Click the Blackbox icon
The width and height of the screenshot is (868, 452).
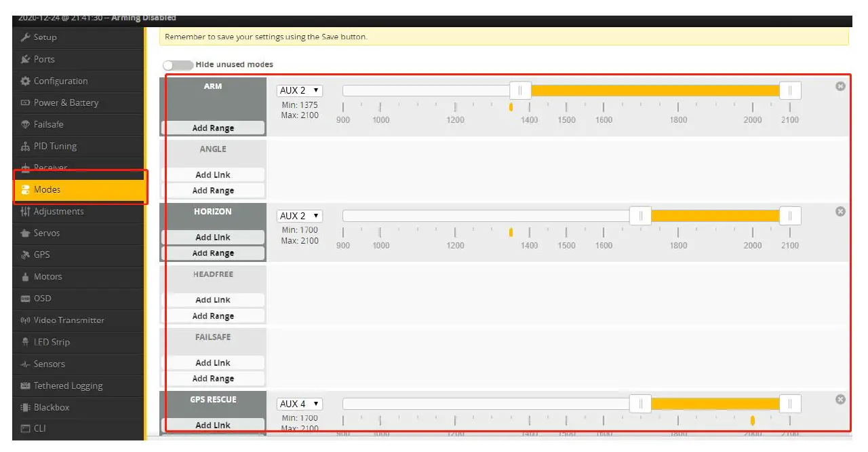point(26,407)
